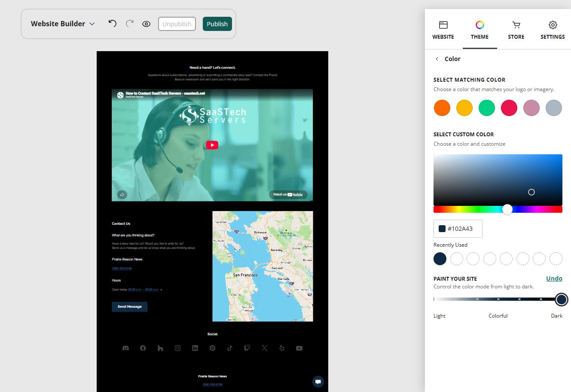Viewport: 571px width, 392px height.
Task: Click the undo arrow in top toolbar
Action: (113, 24)
